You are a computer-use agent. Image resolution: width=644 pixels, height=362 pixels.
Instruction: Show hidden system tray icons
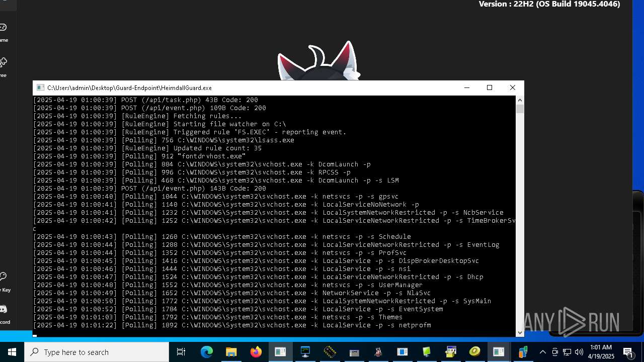[542, 352]
